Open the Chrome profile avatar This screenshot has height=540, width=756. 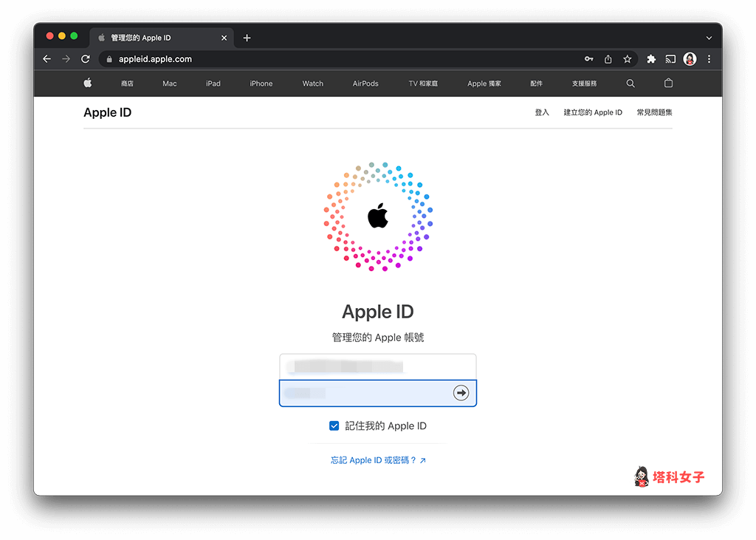coord(690,59)
